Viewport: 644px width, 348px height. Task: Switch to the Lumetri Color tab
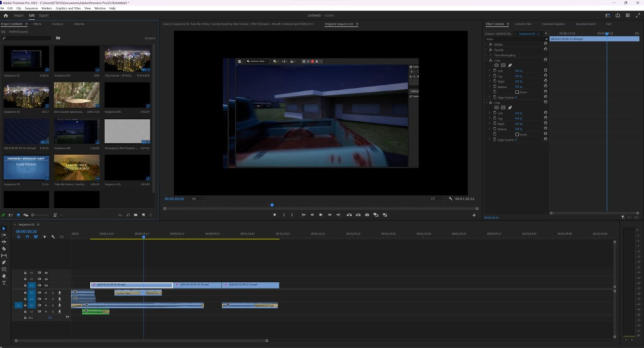[523, 24]
